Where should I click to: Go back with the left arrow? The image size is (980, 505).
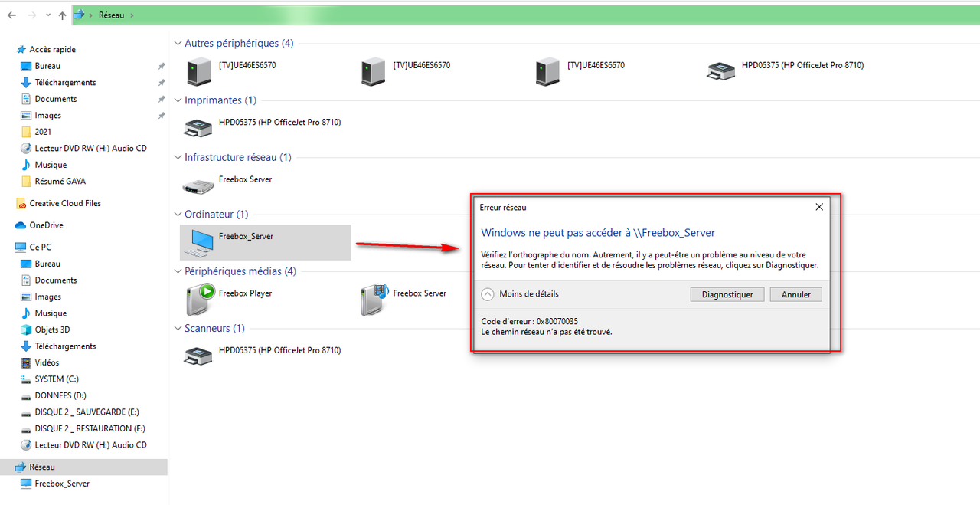pyautogui.click(x=11, y=15)
